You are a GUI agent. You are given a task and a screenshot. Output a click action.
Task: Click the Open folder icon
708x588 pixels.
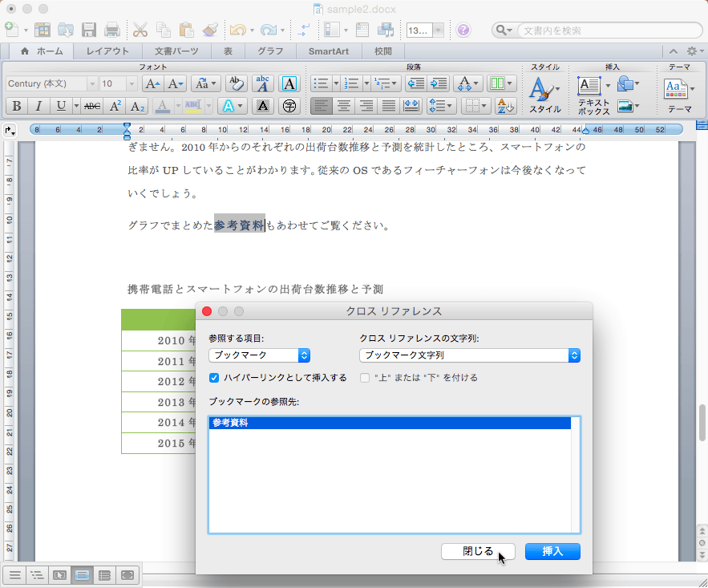(66, 30)
